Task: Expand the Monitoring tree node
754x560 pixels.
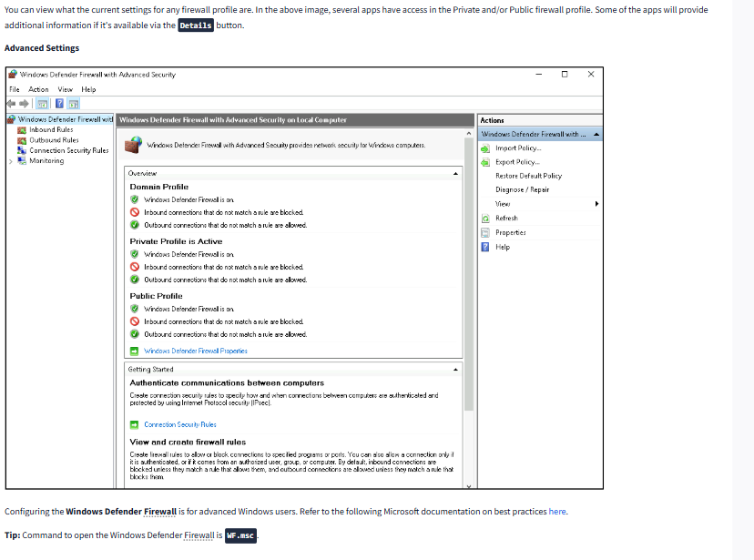Action: tap(11, 161)
